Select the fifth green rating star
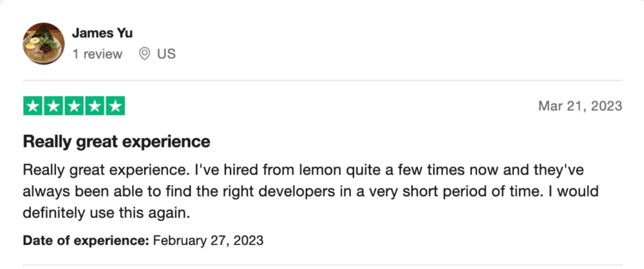 pyautogui.click(x=115, y=106)
